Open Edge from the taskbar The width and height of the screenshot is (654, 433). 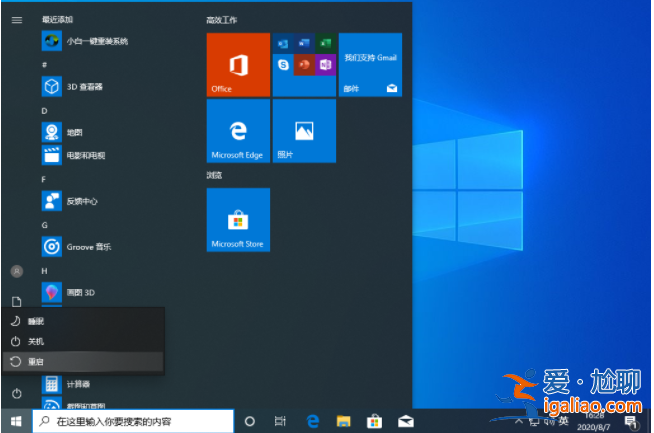tap(313, 421)
